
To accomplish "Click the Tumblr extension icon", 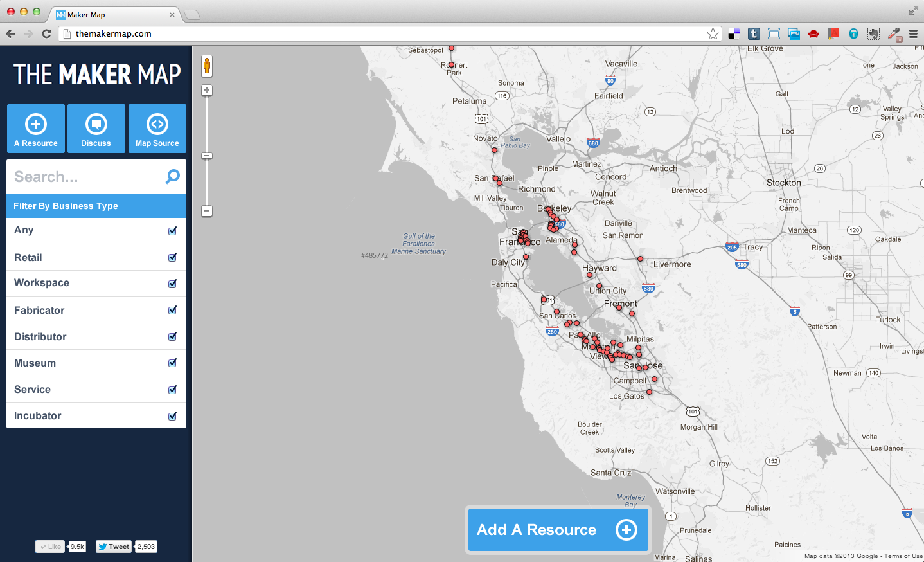I will (x=754, y=33).
